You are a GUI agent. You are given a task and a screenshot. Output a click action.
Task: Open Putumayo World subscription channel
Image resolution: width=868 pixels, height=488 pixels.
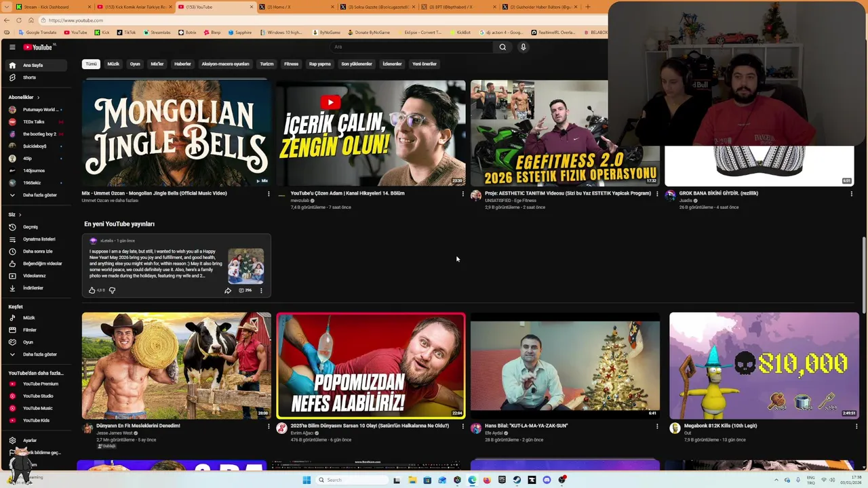35,110
